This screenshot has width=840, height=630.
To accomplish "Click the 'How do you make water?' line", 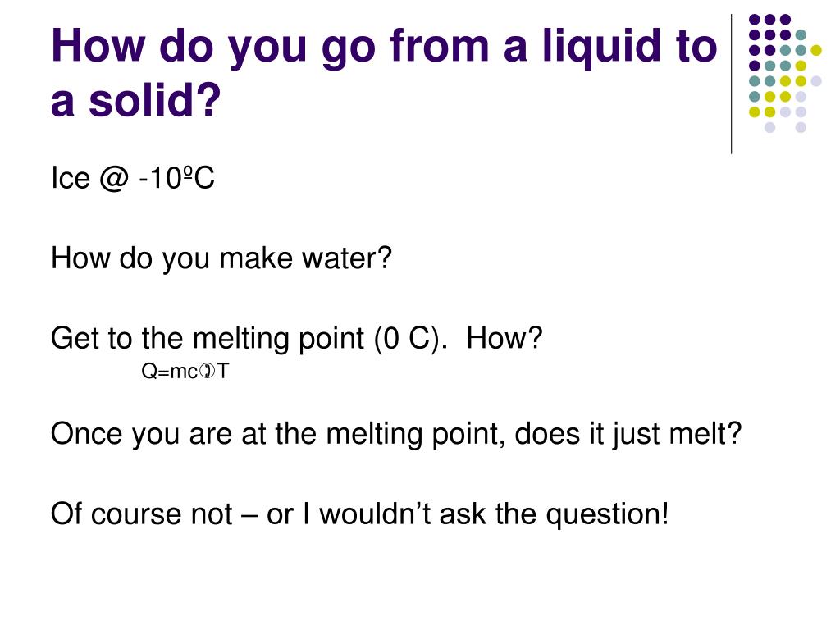I will 221,258.
